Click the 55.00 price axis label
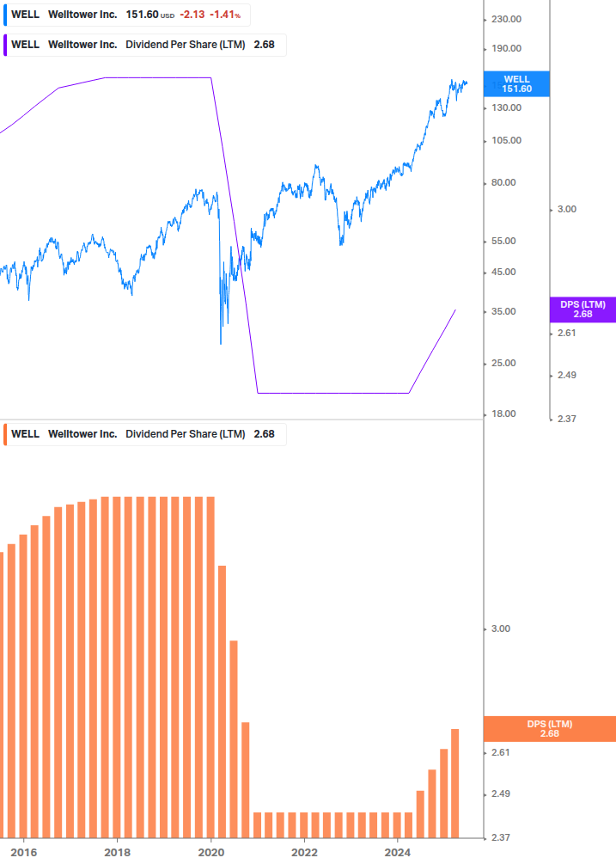This screenshot has width=616, height=864. 503,242
